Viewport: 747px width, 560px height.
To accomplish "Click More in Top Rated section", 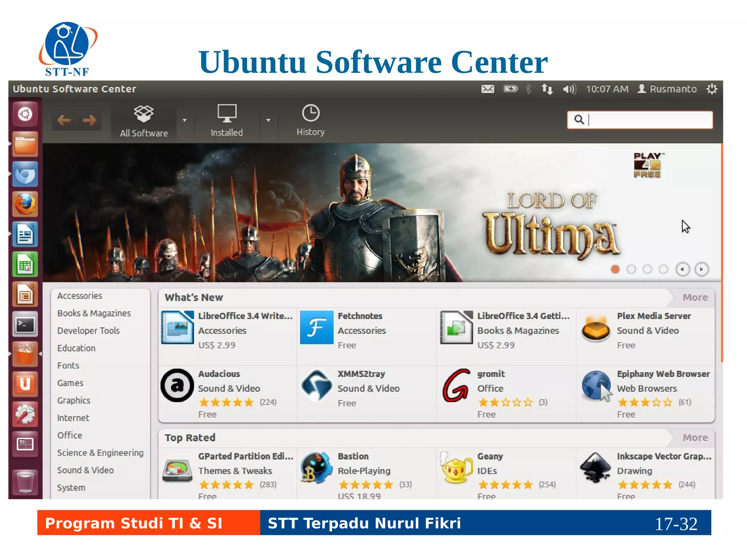I will tap(695, 437).
